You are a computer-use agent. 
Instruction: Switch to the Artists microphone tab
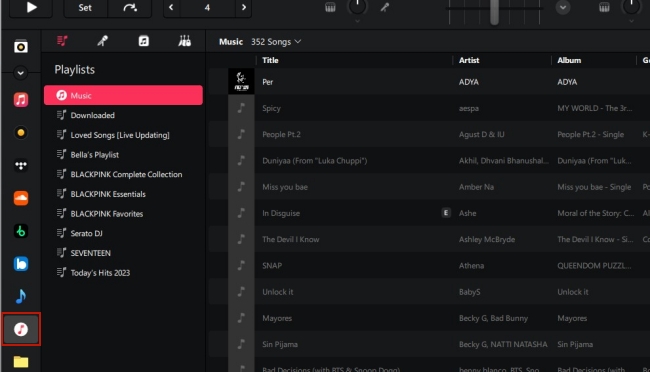coord(103,41)
